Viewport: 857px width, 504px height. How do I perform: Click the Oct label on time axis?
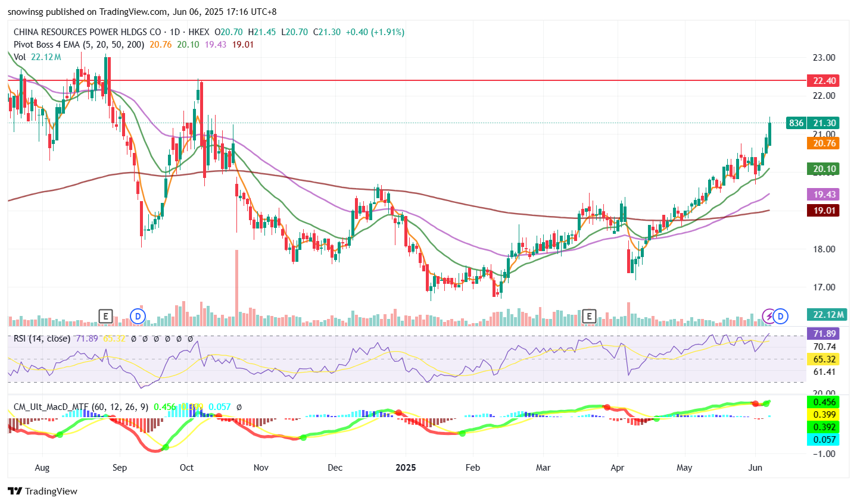[x=187, y=468]
